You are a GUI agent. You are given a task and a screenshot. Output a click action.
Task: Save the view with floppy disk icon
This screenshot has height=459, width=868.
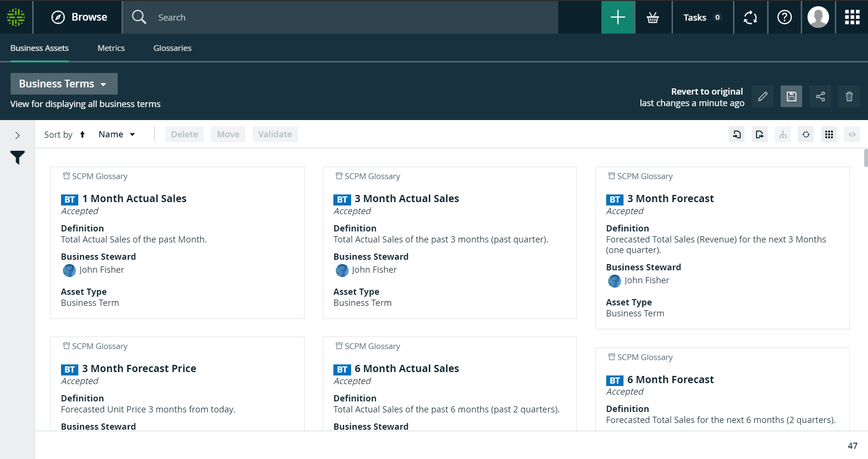point(791,97)
